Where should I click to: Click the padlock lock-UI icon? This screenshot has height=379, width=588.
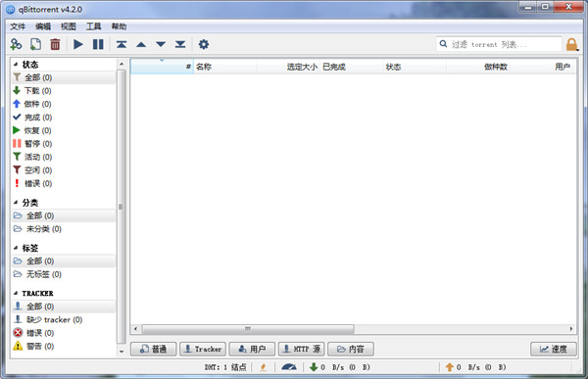tap(571, 44)
